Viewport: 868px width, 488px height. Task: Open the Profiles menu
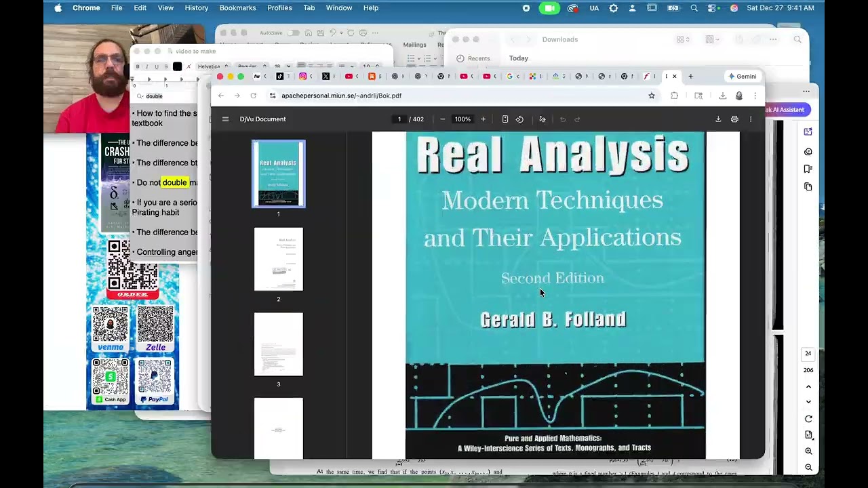coord(279,8)
